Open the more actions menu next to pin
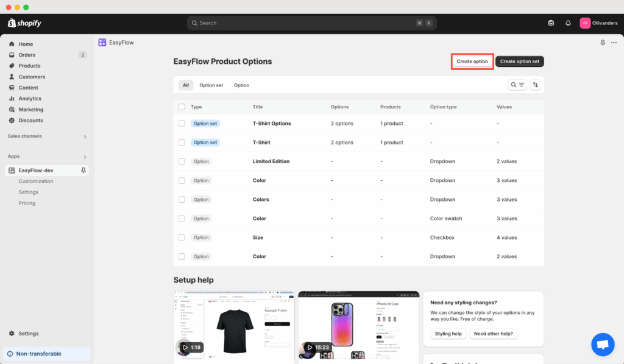 (615, 43)
